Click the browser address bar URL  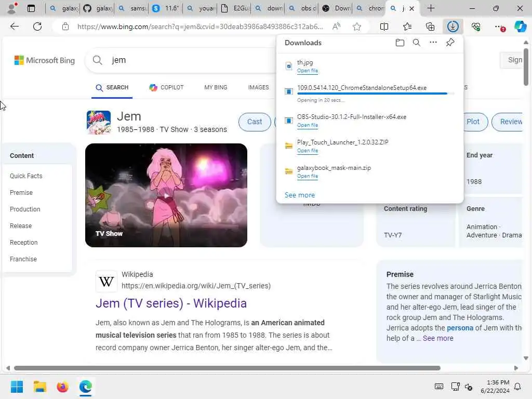click(x=200, y=26)
